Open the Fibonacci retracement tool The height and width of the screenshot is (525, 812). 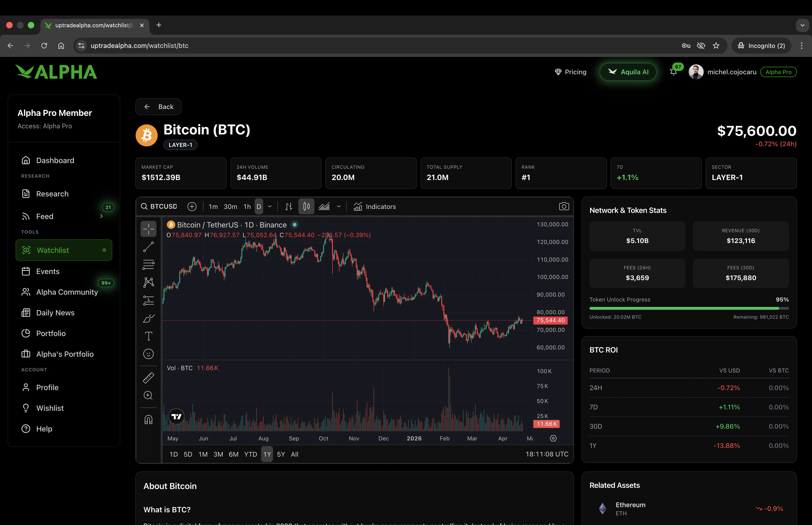148,265
